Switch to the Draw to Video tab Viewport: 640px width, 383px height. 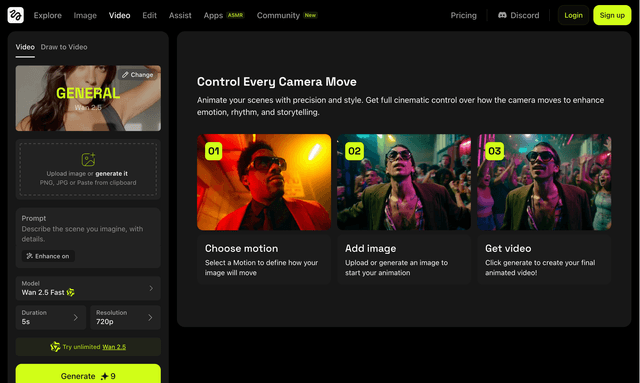(64, 47)
